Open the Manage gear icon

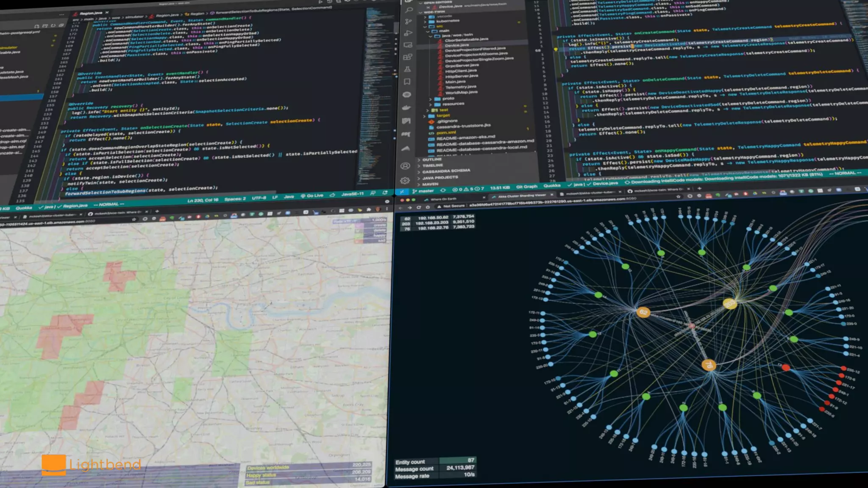pyautogui.click(x=405, y=180)
